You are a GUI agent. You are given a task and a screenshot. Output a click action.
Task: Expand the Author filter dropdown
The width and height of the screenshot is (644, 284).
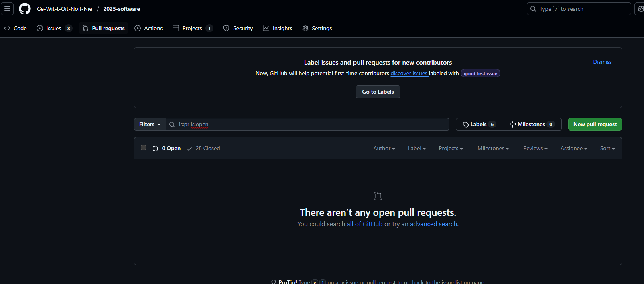[x=384, y=148]
